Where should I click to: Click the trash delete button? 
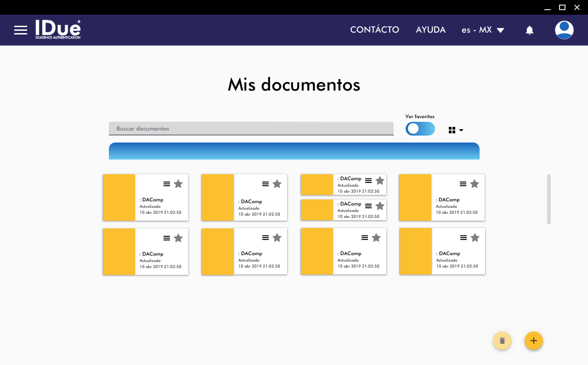[x=502, y=341]
